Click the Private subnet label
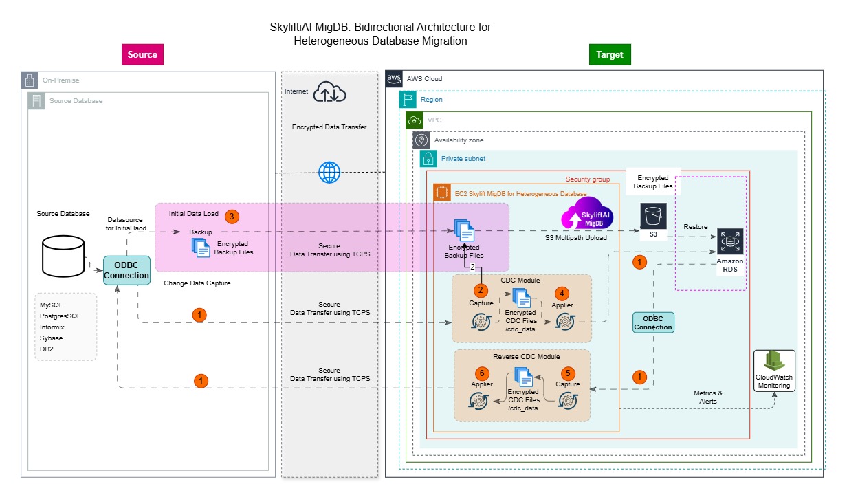Viewport: 847px width, 504px height. point(463,159)
